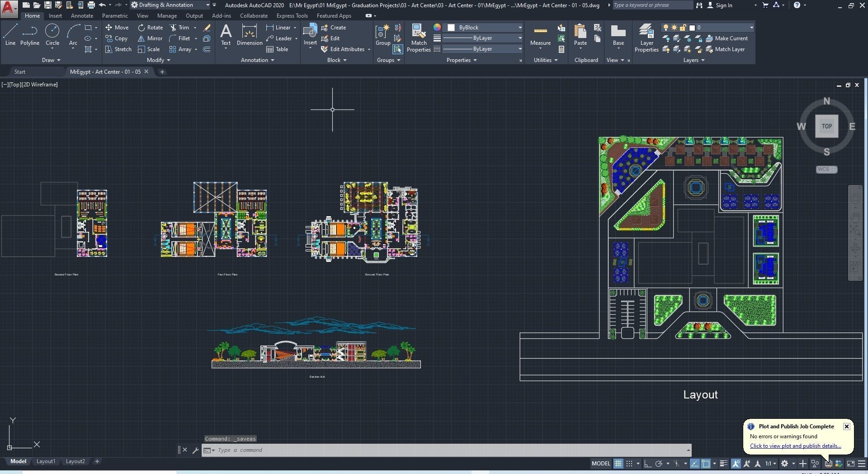Activate the Rotate command
This screenshot has width=868, height=474.
[x=151, y=28]
